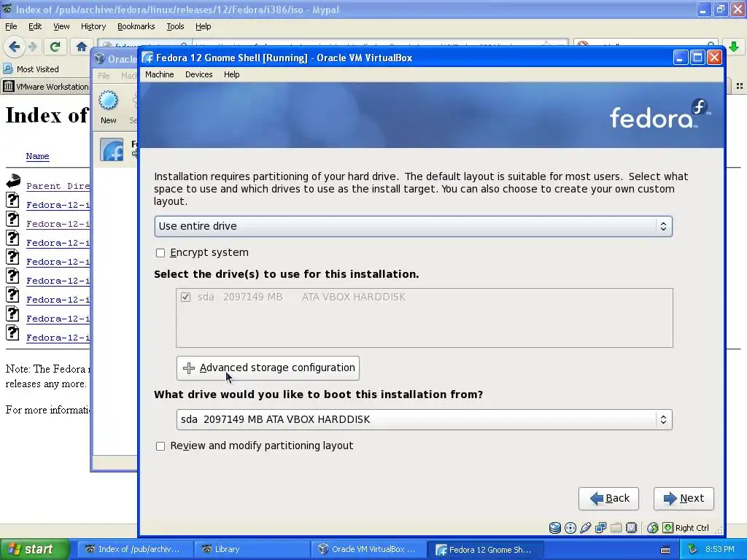The height and width of the screenshot is (560, 747).
Task: Select the Fedora VM icon in VirtualBox Manager
Action: click(112, 149)
